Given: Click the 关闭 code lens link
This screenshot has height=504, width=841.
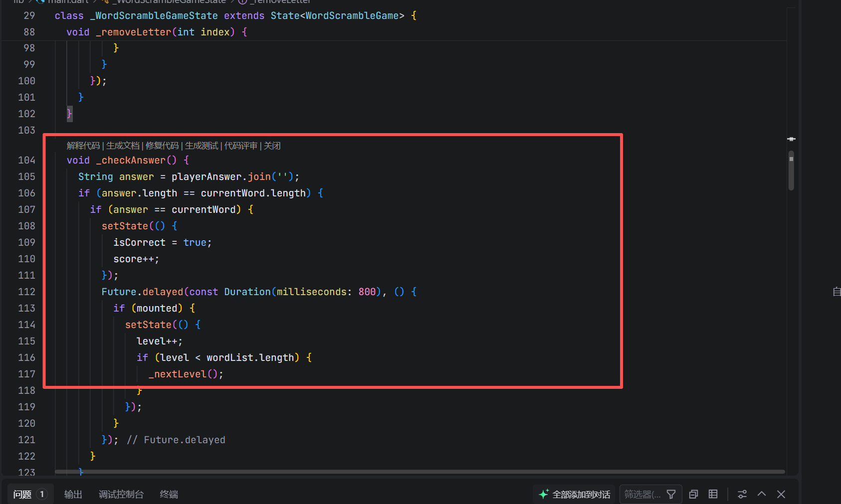Looking at the screenshot, I should [272, 146].
